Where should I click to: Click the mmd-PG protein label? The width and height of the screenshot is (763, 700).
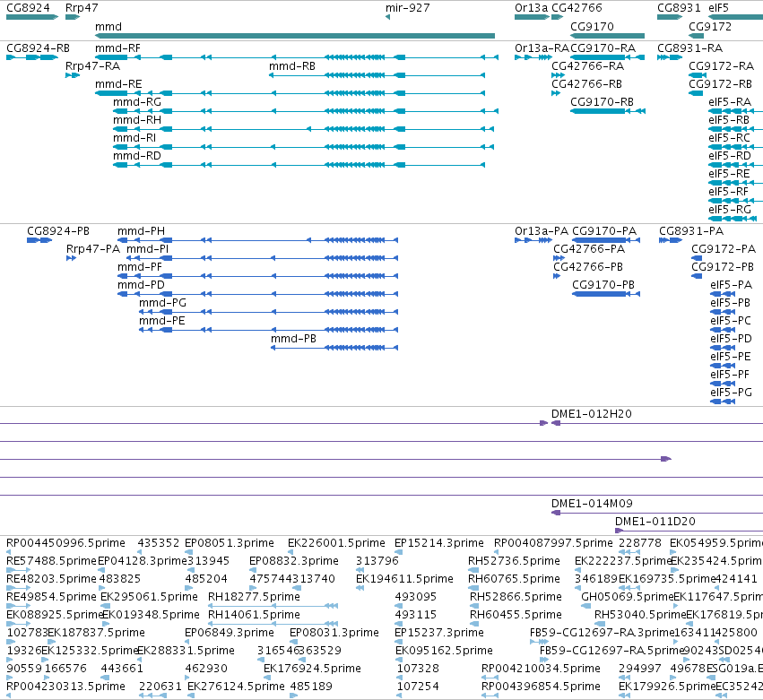click(162, 303)
